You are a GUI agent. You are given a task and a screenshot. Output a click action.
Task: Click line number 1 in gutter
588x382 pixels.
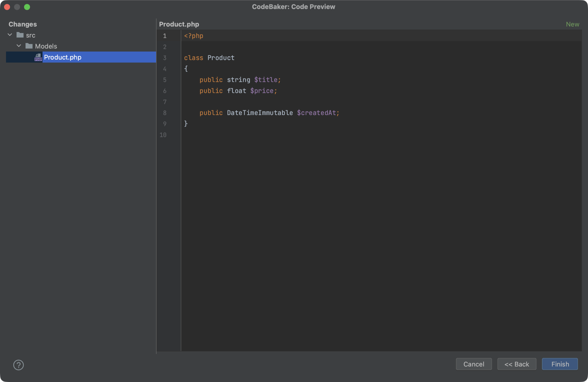(165, 36)
